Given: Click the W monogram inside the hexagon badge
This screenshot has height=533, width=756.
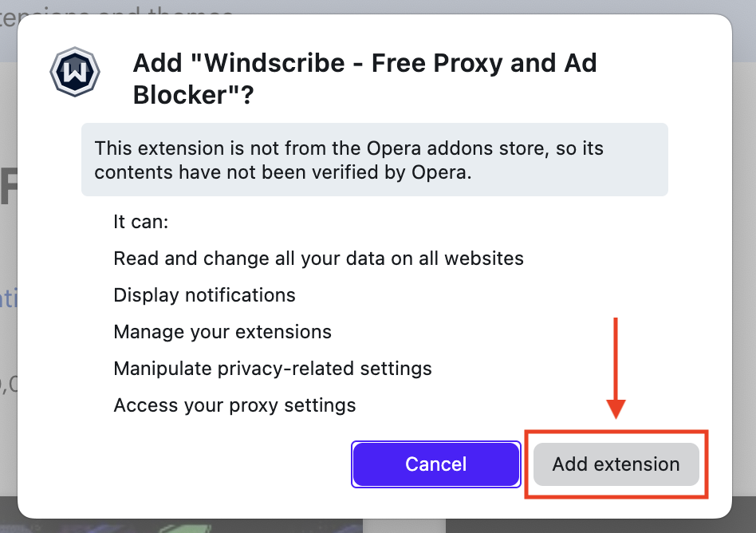Looking at the screenshot, I should [x=74, y=71].
